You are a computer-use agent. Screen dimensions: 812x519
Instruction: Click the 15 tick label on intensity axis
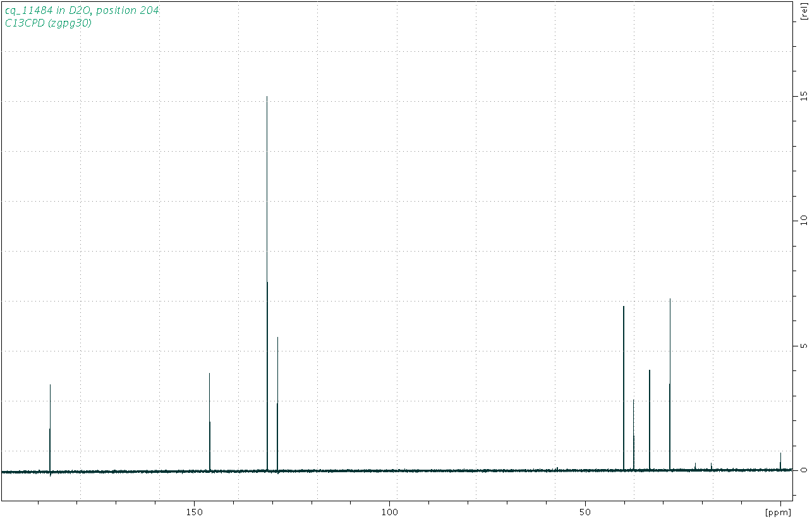[x=803, y=95]
